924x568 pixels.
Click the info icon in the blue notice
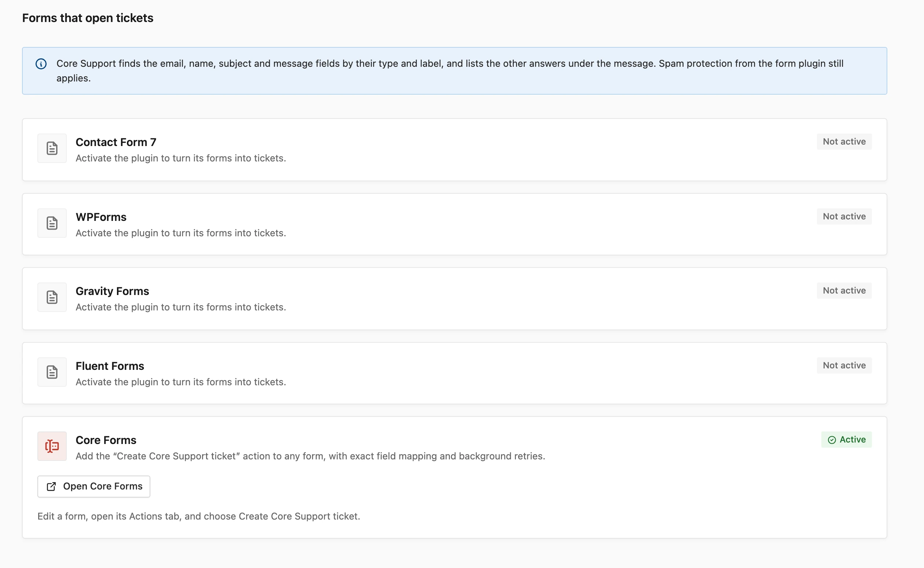pos(41,64)
